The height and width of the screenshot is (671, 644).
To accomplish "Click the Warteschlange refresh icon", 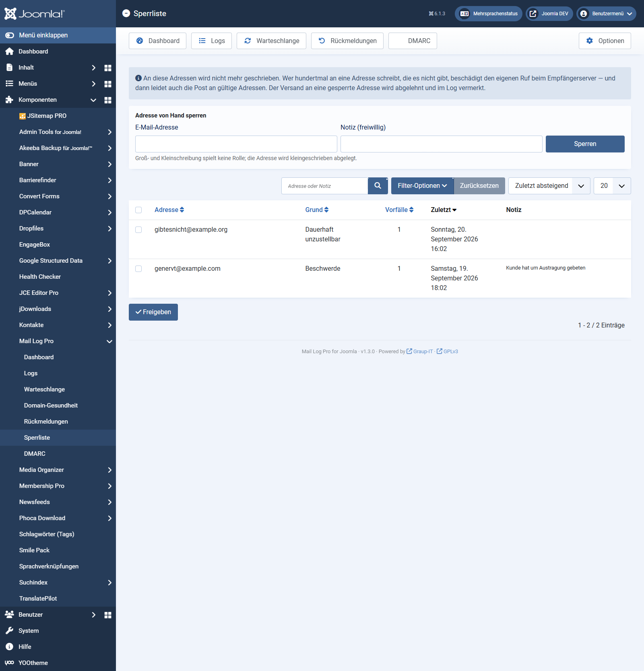I will [248, 41].
